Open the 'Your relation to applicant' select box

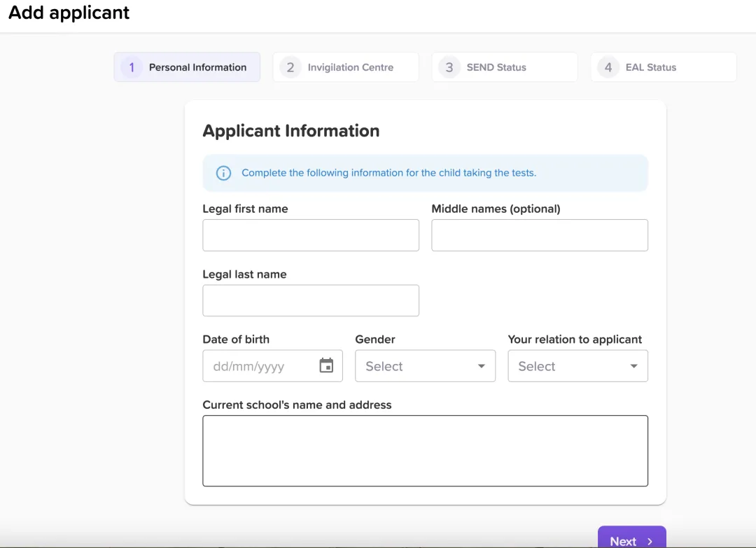(x=577, y=366)
